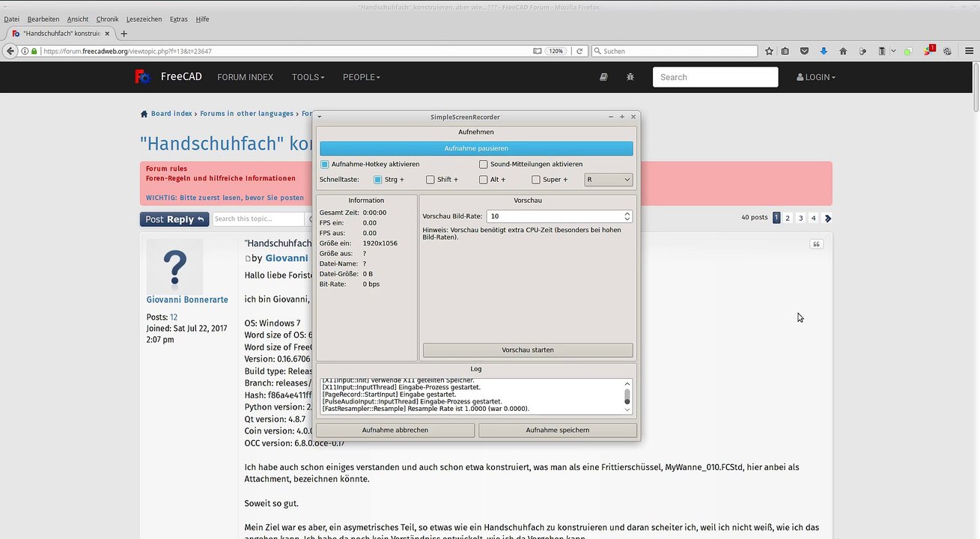This screenshot has height=539, width=980.
Task: Click Aufnahme abbrechen button
Action: coord(395,430)
